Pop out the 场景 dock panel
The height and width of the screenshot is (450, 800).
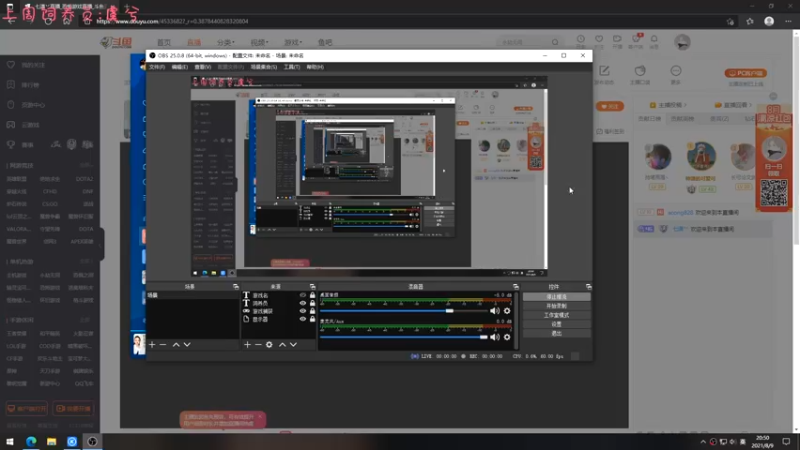coord(236,287)
